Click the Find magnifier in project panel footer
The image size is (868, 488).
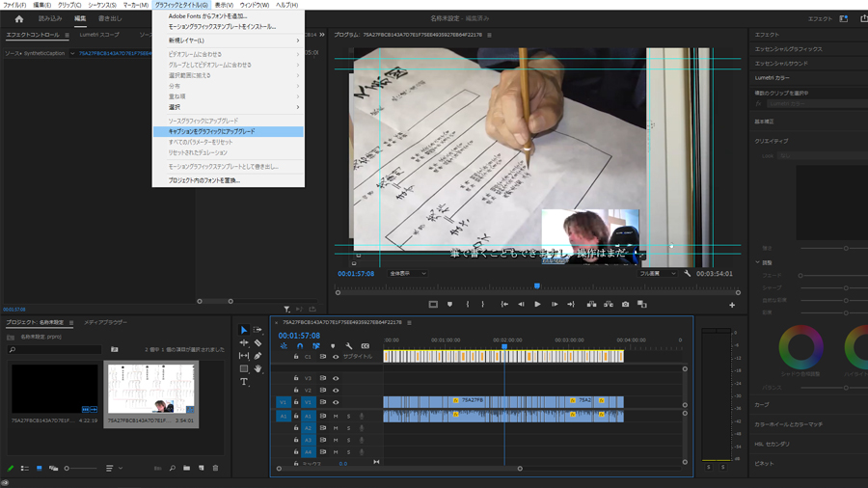(173, 468)
